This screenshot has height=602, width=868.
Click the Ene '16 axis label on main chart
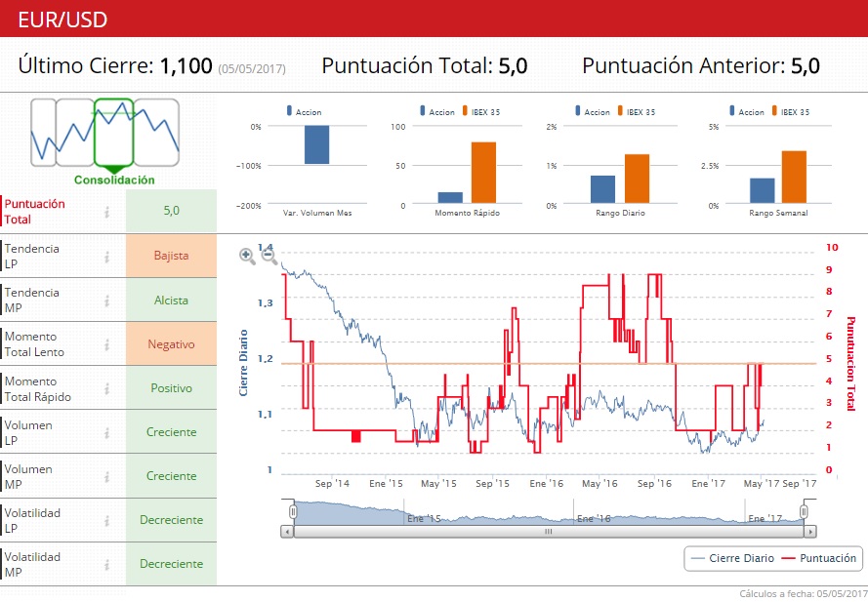[546, 484]
